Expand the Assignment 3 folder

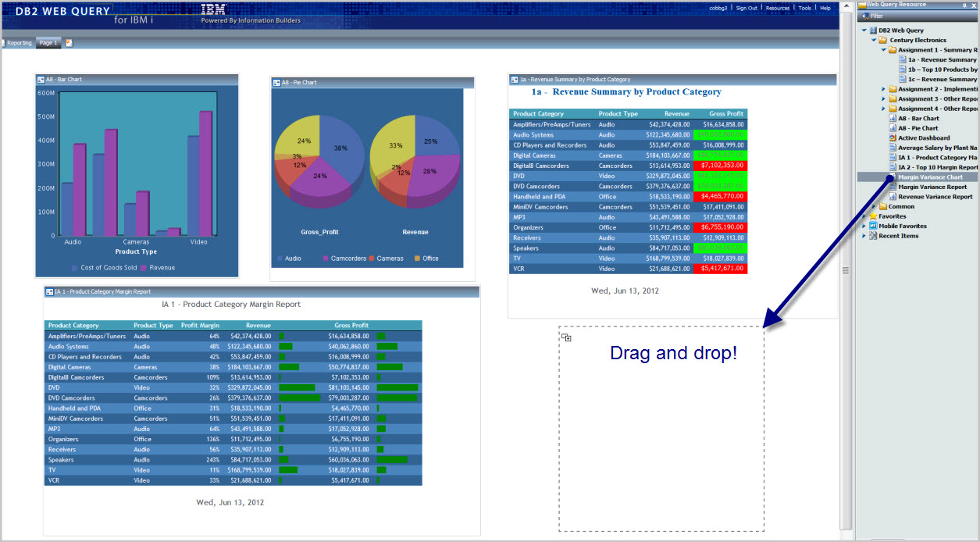[883, 99]
